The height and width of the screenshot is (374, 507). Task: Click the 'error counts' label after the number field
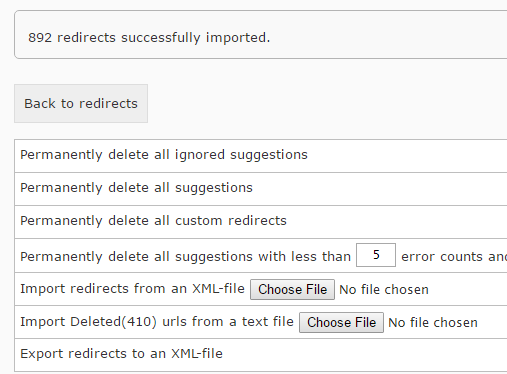coord(442,257)
